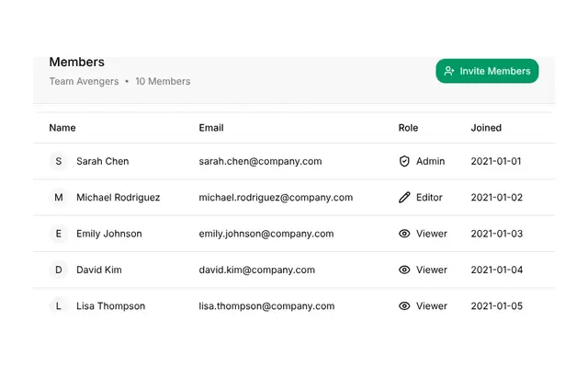Click the eye icon in Lisa Thompson's row
588x368 pixels.
click(404, 306)
